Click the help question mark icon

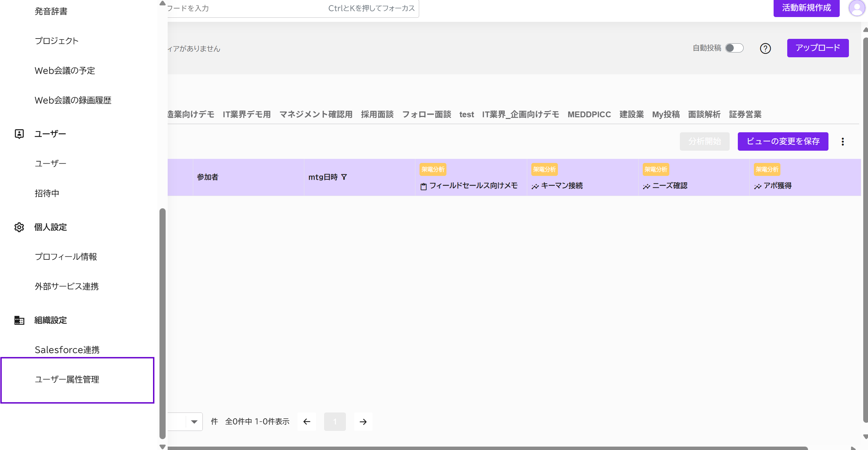[765, 48]
